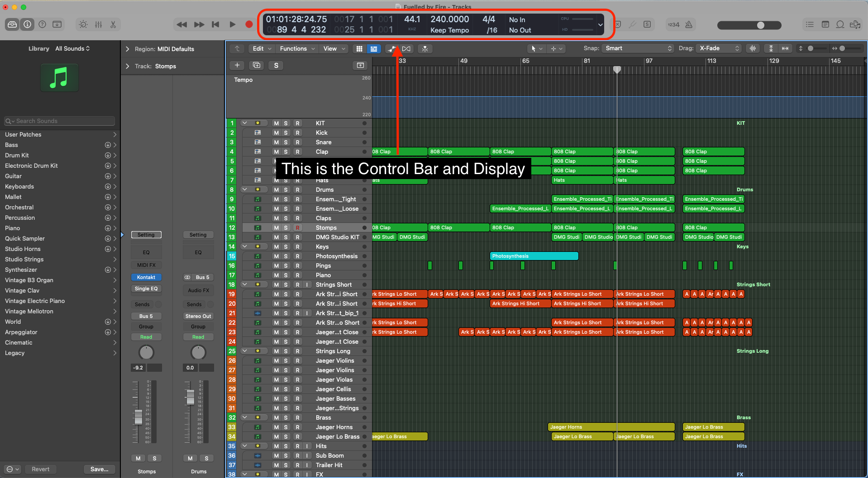Screen dimensions: 868x478
Task: Toggle waveform zoom icon
Action: click(753, 48)
